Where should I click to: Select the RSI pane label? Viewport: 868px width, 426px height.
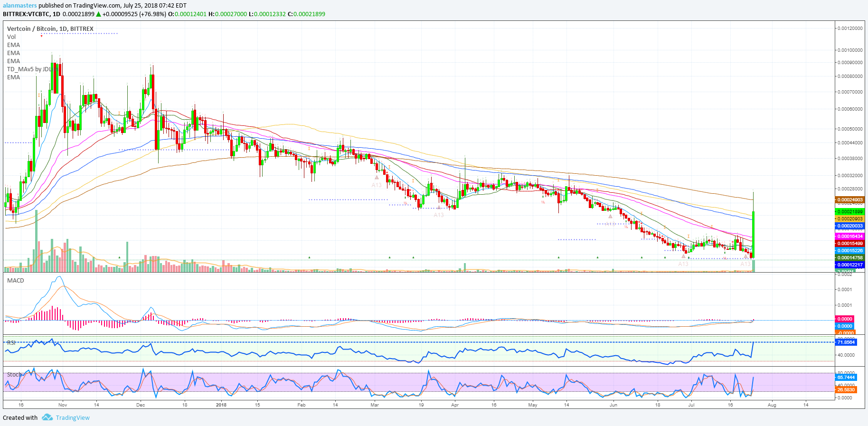11,342
